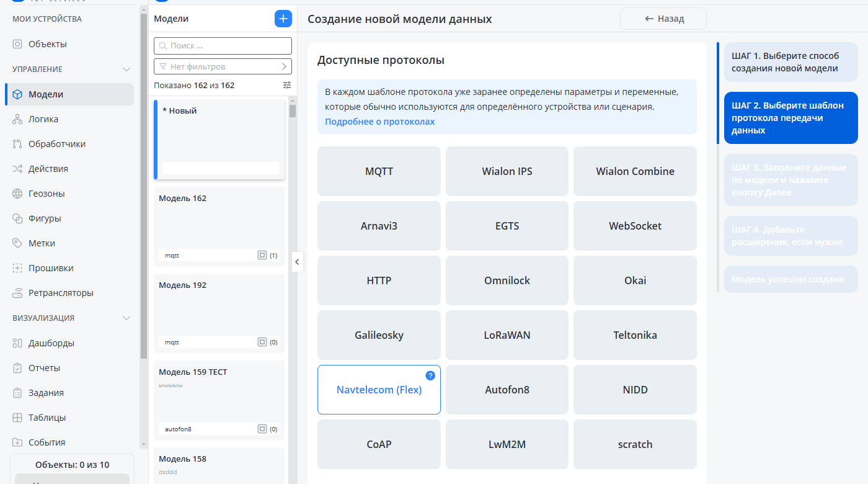This screenshot has width=868, height=484.
Task: Select the Wialon IPS protocol
Action: click(x=507, y=171)
